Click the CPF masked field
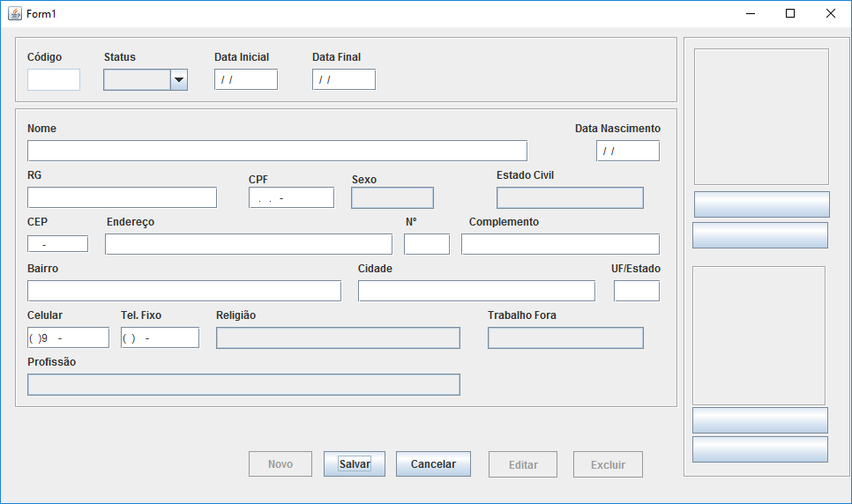Image resolution: width=852 pixels, height=504 pixels. pyautogui.click(x=291, y=197)
